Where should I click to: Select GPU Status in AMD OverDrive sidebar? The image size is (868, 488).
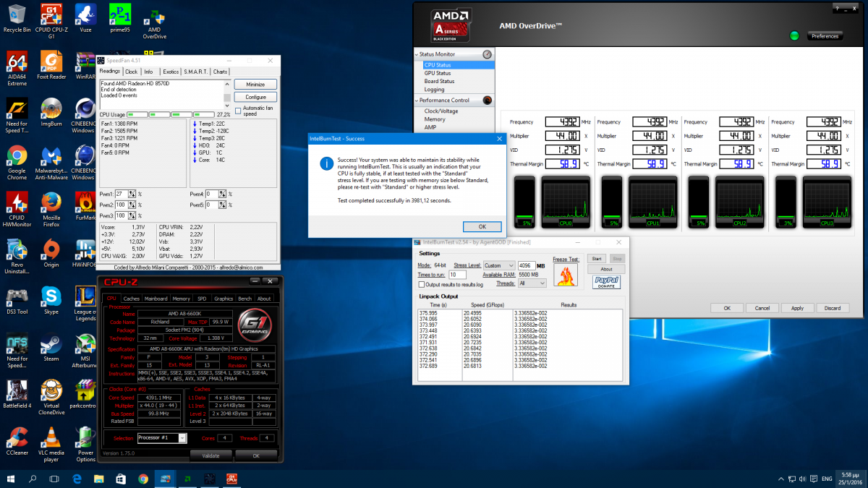click(438, 73)
